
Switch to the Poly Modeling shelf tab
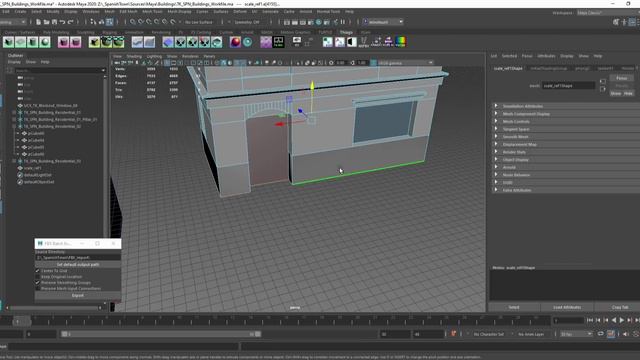56,32
